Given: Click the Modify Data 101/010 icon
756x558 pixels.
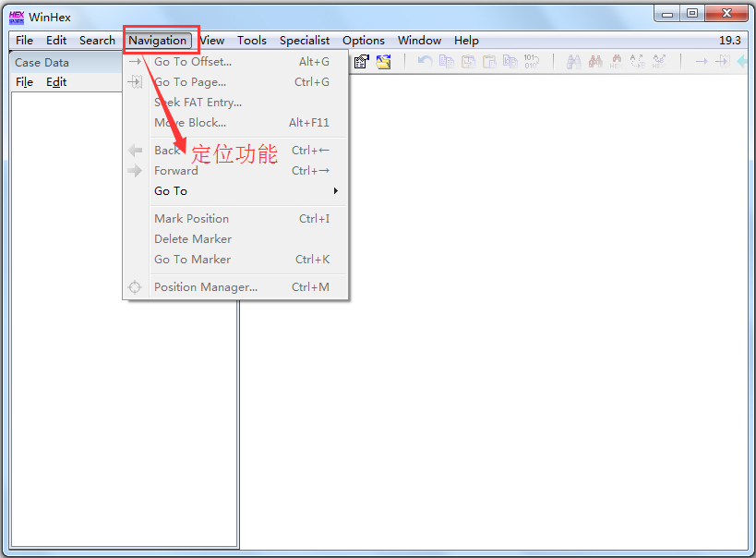Looking at the screenshot, I should click(532, 62).
